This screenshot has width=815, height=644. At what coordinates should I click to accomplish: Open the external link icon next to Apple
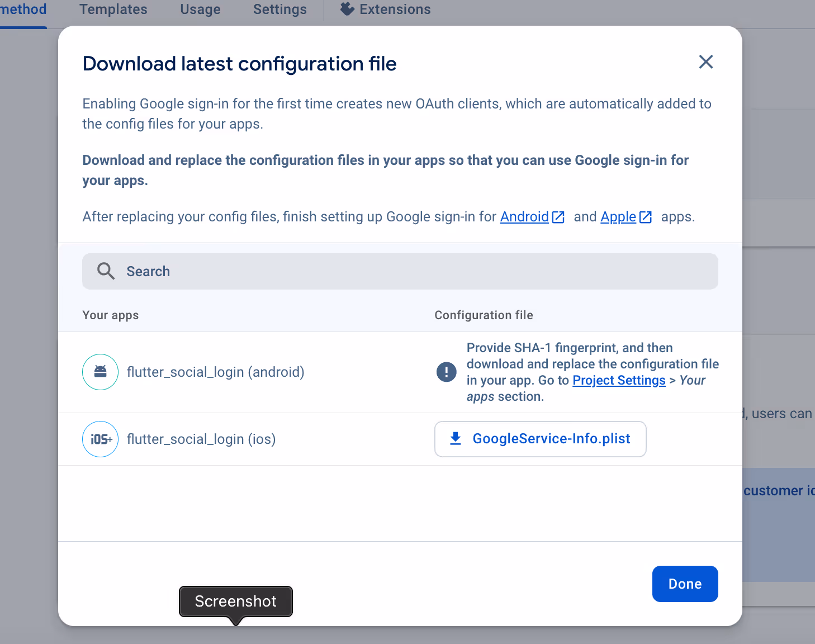(645, 217)
